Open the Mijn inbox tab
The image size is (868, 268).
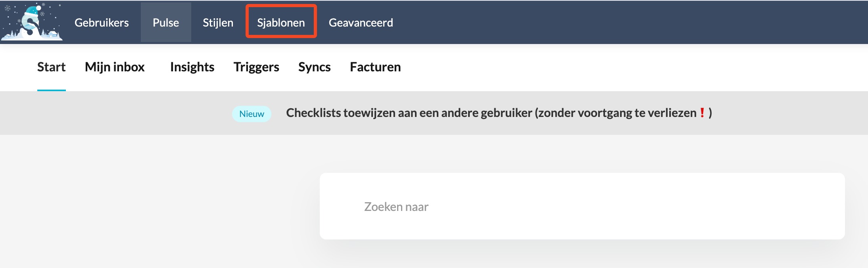[115, 67]
